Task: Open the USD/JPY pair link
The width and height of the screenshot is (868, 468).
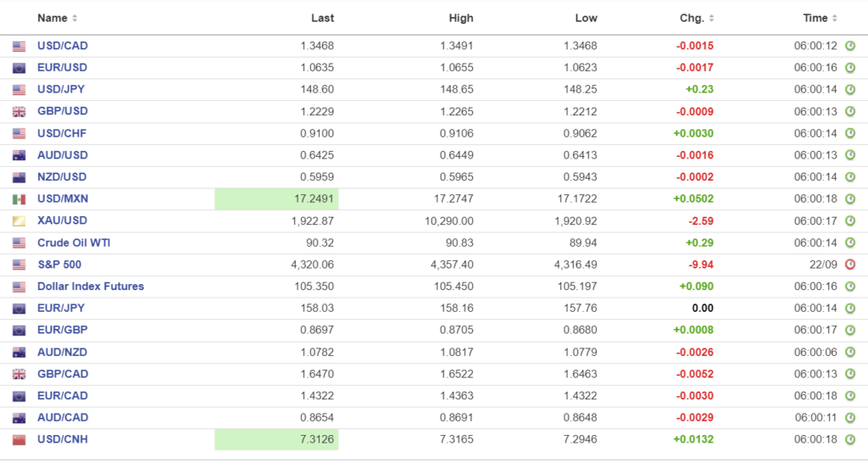Action: [x=61, y=89]
